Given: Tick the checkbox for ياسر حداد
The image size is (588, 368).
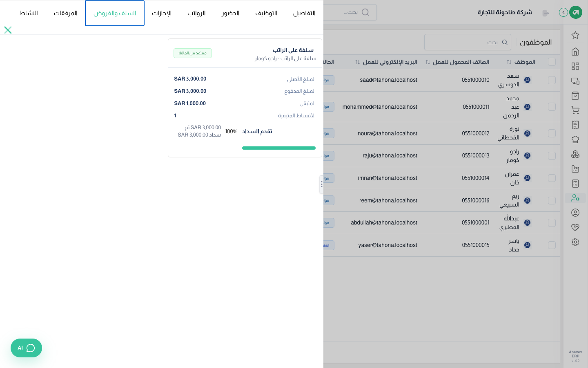Looking at the screenshot, I should (552, 245).
